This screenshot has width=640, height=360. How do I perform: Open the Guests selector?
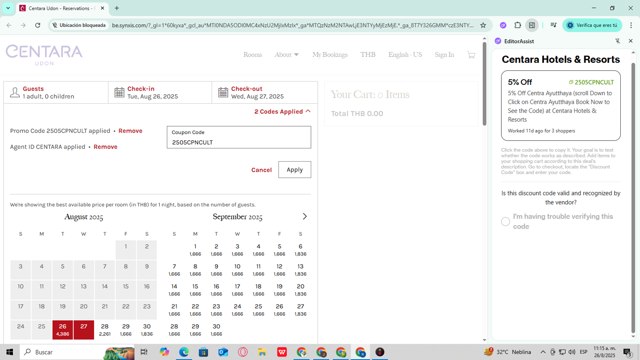[56, 93]
